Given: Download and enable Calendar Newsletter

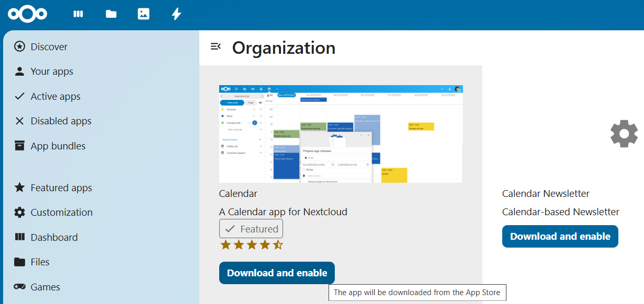Looking at the screenshot, I should [560, 237].
